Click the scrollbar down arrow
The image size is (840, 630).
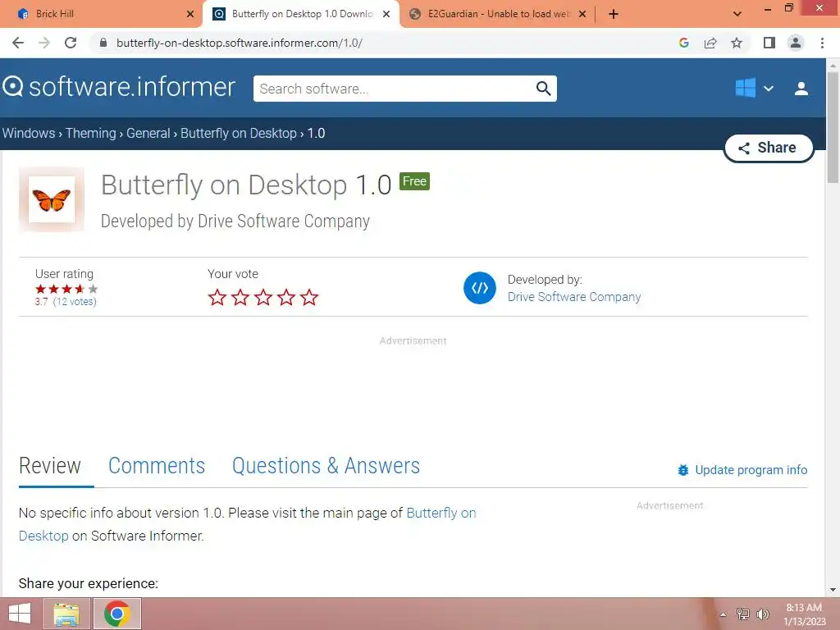click(x=833, y=590)
